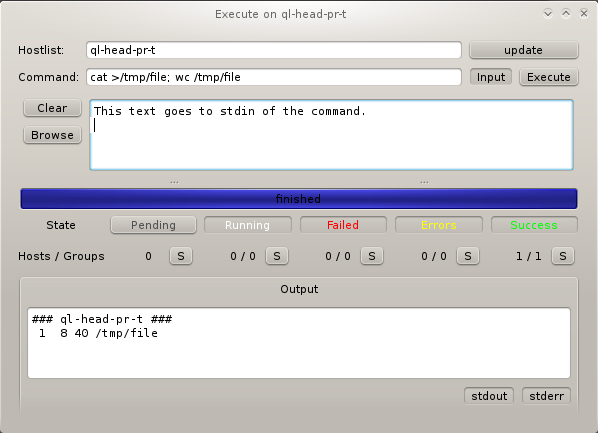The image size is (598, 433).
Task: Minimize window with down-chevron icon
Action: click(548, 14)
